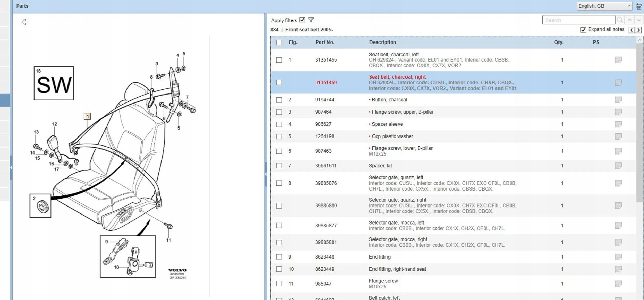Navigate to next section chevron

[639, 30]
